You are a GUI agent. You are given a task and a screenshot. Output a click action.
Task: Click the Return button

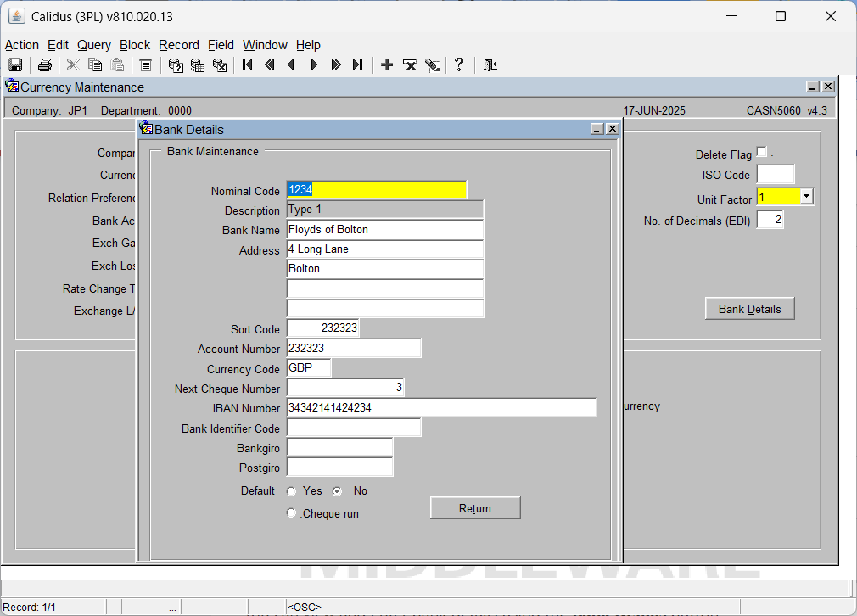[x=475, y=508]
